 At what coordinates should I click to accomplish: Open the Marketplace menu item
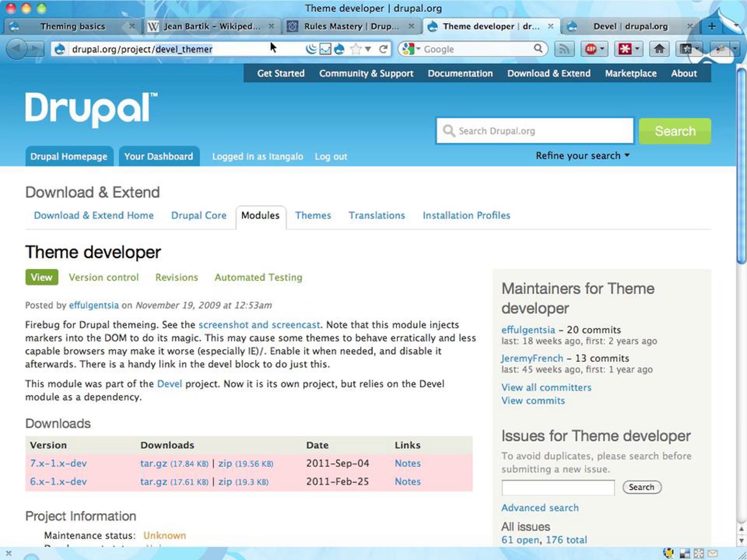(631, 73)
